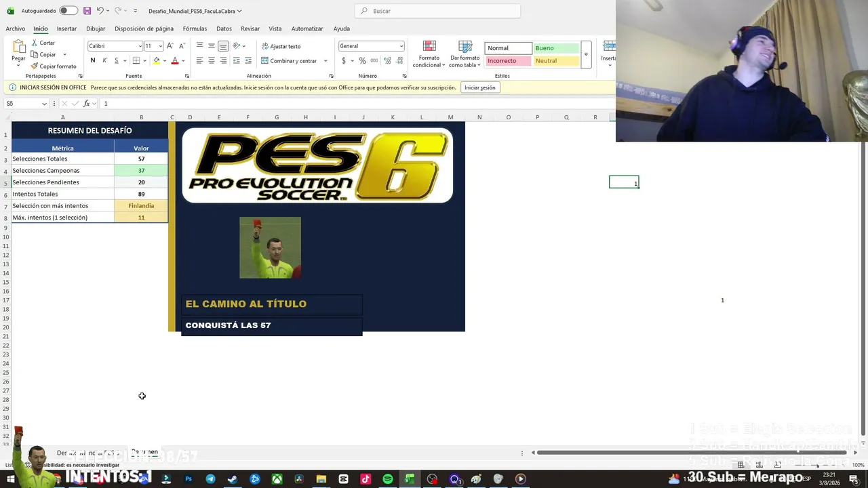Image resolution: width=868 pixels, height=488 pixels.
Task: Click the Pegar clipboard icon
Action: pos(18,47)
